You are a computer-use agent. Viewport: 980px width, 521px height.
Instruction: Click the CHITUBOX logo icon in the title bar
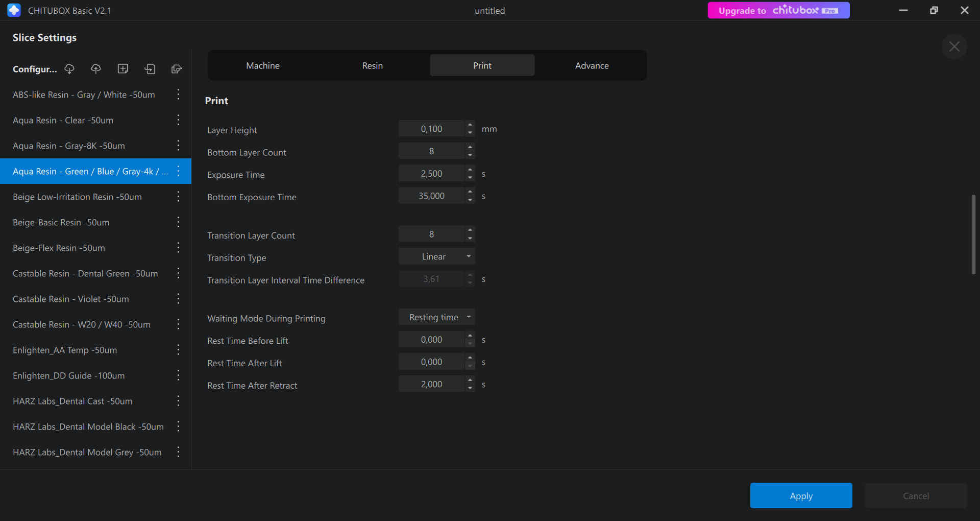[14, 10]
